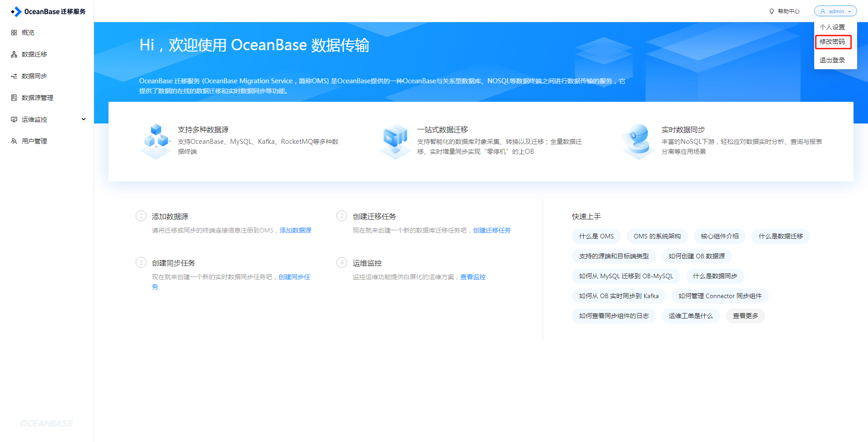Click the data sync sidebar icon
The image size is (868, 442).
tap(14, 76)
